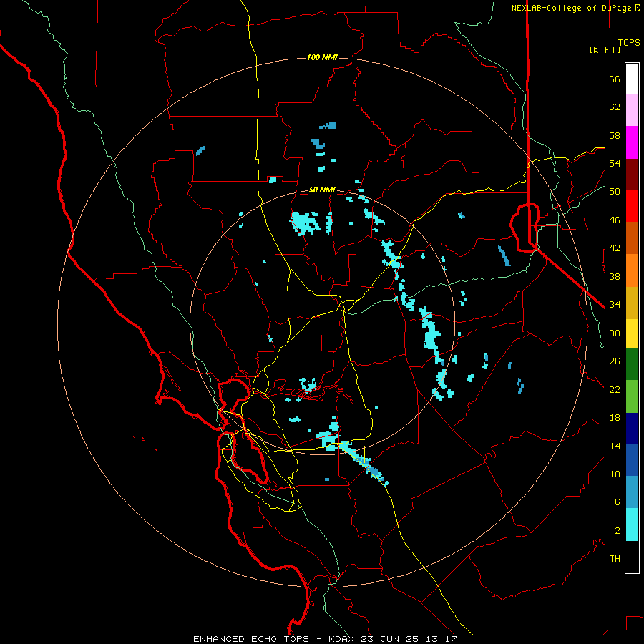
Task: Click the navy 22 kft legend swatch
Action: click(632, 429)
